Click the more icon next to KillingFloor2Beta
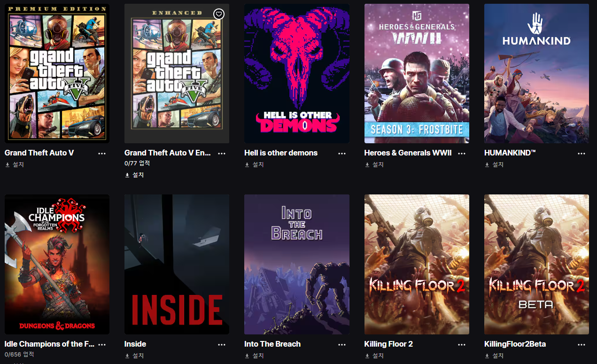 581,344
